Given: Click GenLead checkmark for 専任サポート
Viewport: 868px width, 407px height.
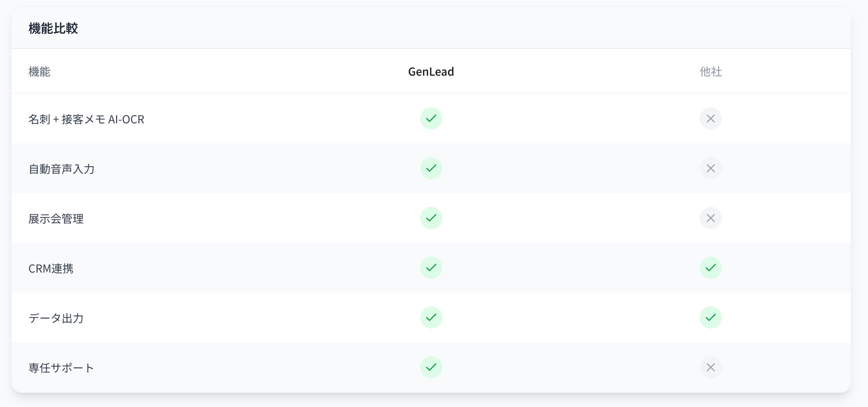Looking at the screenshot, I should [x=431, y=367].
